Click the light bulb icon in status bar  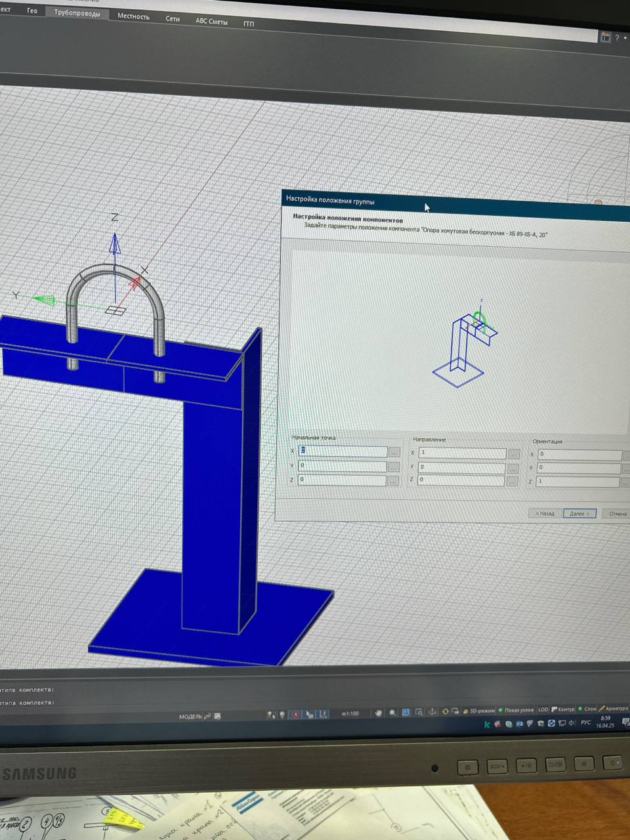pos(283,715)
